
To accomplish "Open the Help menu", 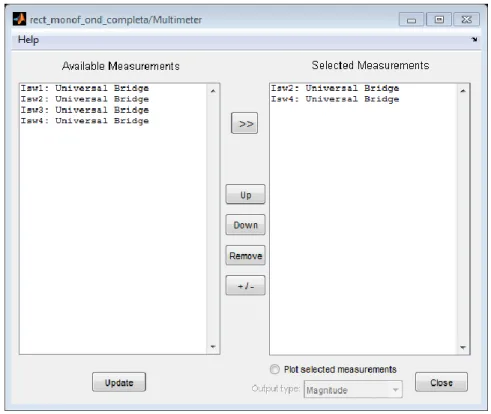I will (x=28, y=40).
